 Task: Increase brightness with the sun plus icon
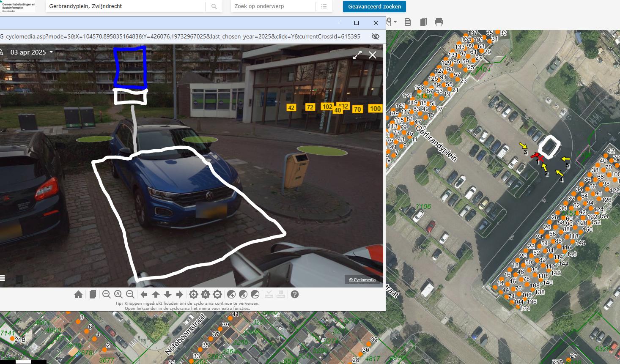coord(194,295)
